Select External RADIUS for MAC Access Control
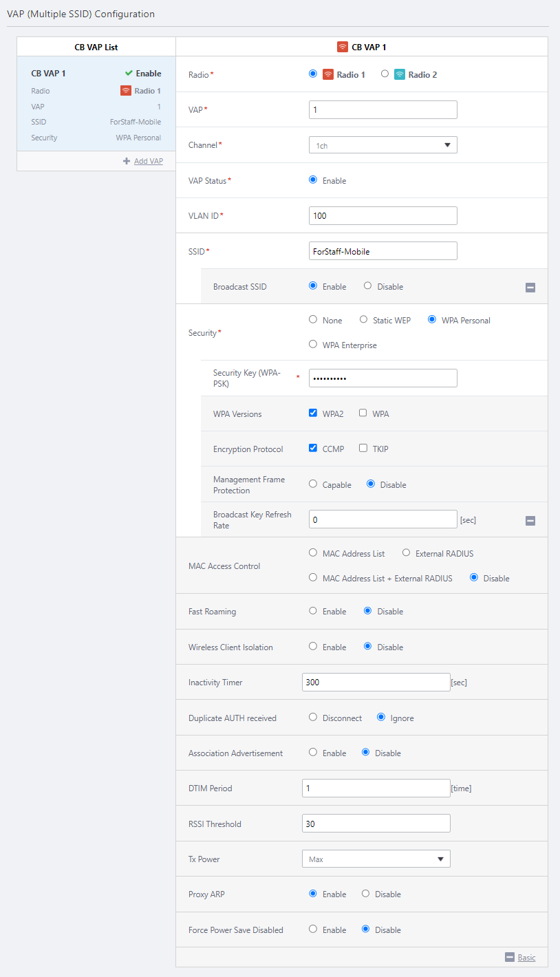 click(406, 552)
